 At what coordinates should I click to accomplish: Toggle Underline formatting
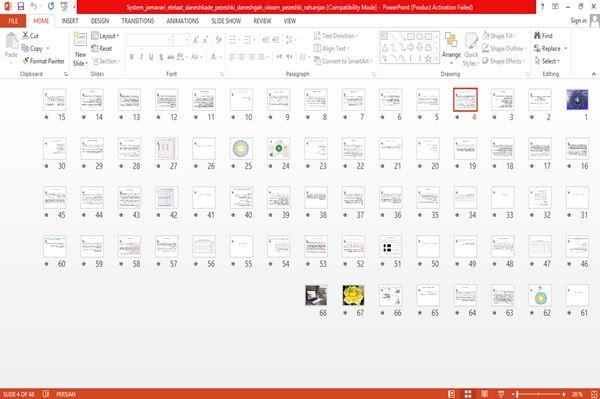[x=151, y=57]
